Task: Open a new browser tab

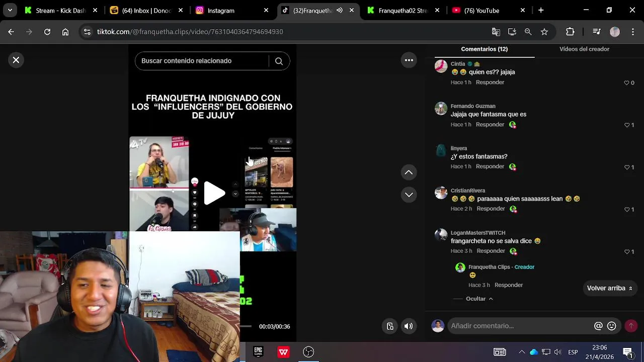Action: coord(541,10)
